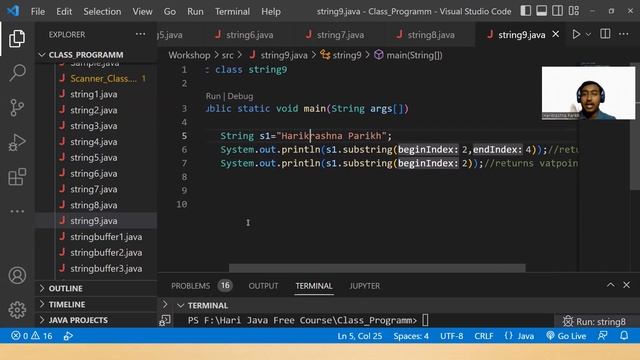Image resolution: width=640 pixels, height=360 pixels.
Task: Select the Run: string8 terminal task
Action: coord(594,322)
